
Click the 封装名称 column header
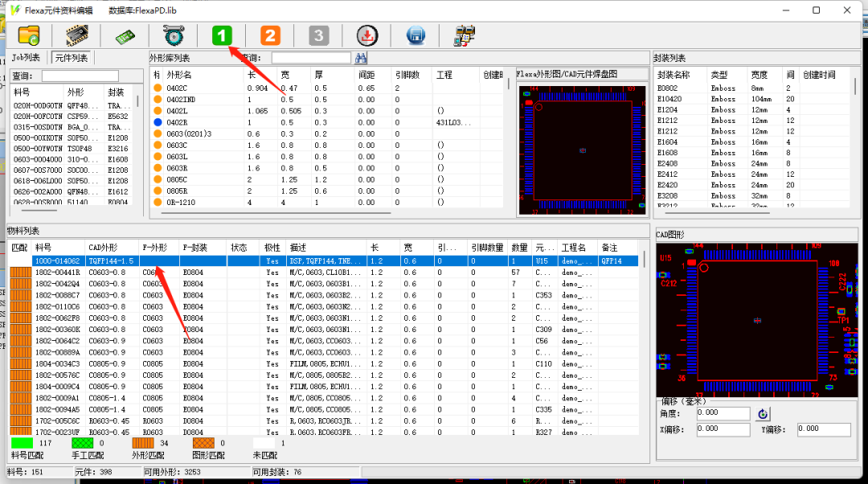tap(680, 75)
